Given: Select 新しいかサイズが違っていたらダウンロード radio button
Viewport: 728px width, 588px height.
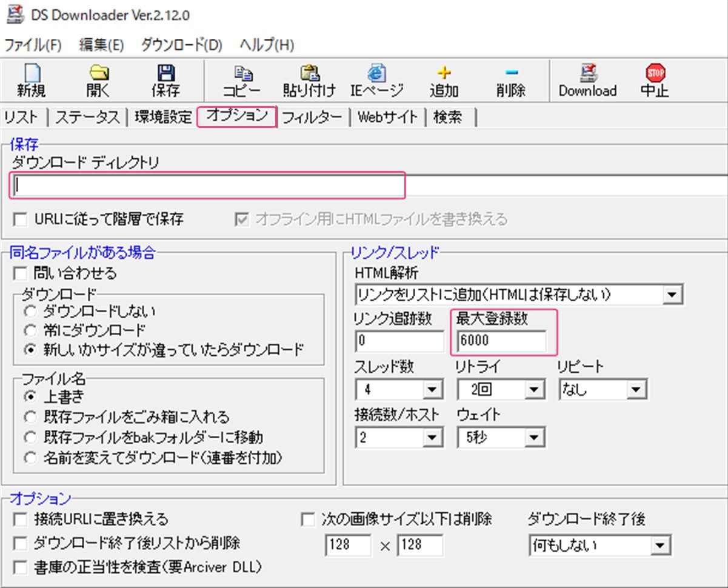Looking at the screenshot, I should (30, 350).
